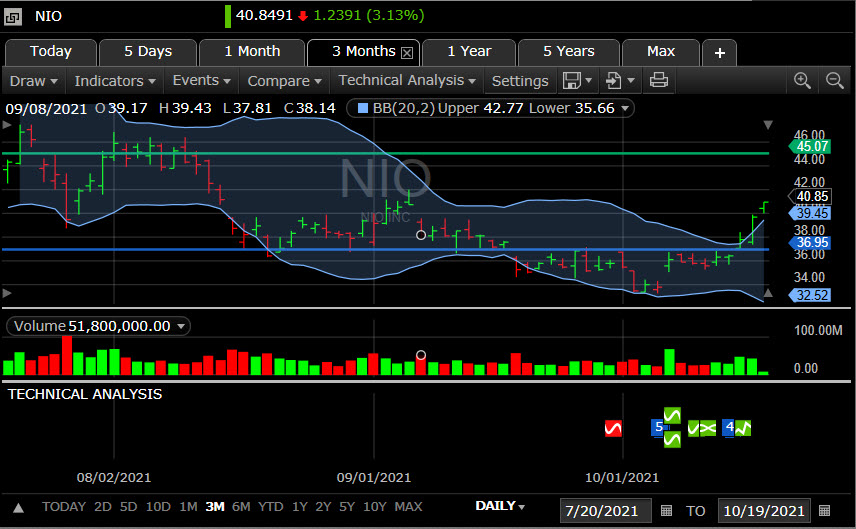This screenshot has height=529, width=856.
Task: Open the Draw dropdown menu
Action: [x=34, y=81]
